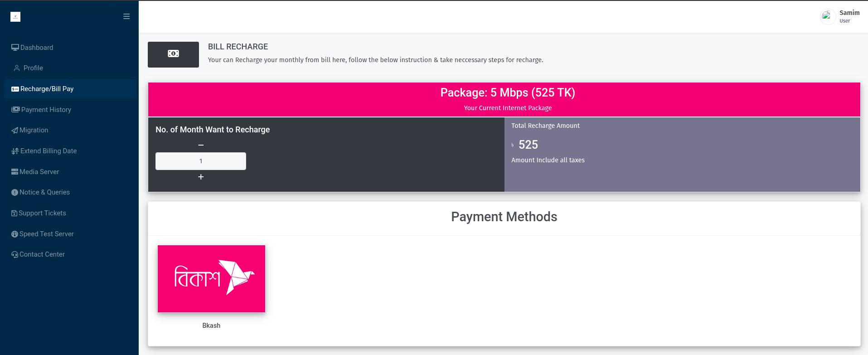
Task: Click the Speed Test Server icon
Action: [15, 234]
